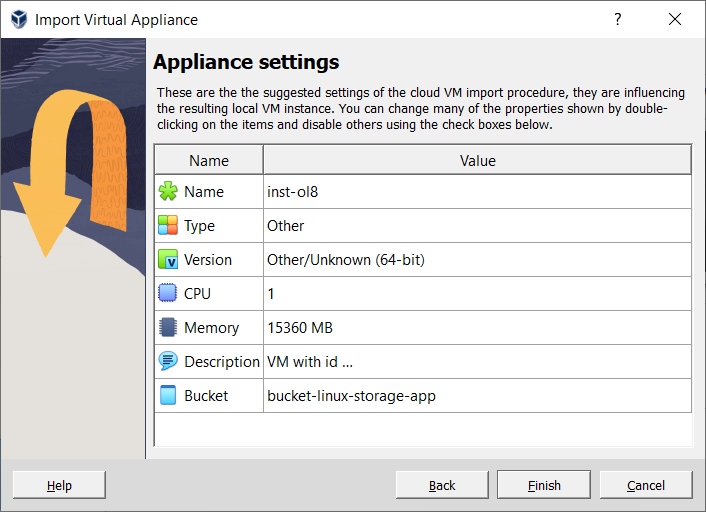
Task: Close the Import Virtual Appliance dialog
Action: (x=674, y=19)
